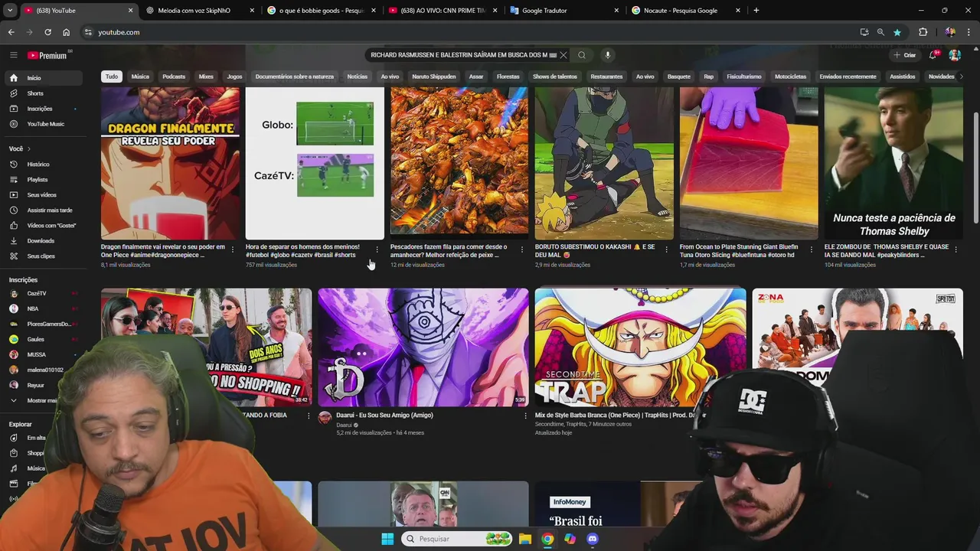Image resolution: width=980 pixels, height=551 pixels.
Task: Open Playlists in the sidebar
Action: [x=43, y=180]
